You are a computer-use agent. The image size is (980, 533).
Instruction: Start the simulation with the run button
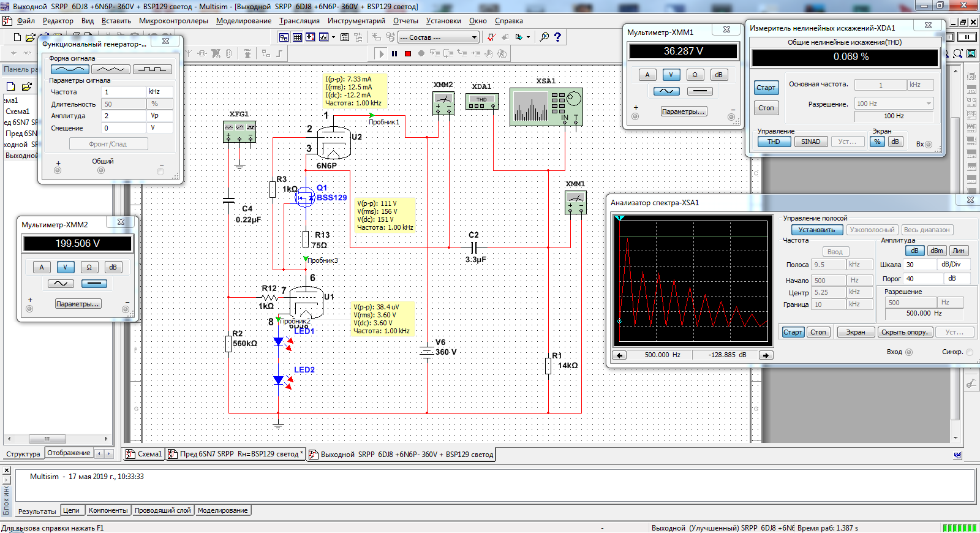pos(381,53)
